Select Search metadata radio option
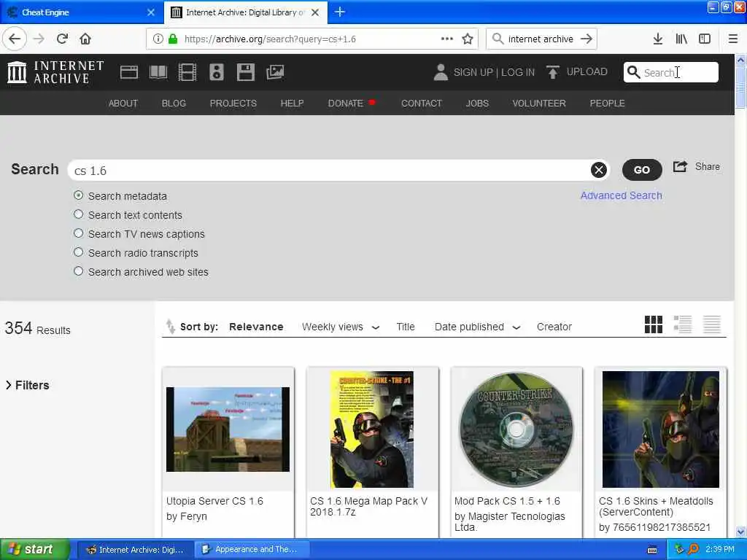 coord(79,195)
